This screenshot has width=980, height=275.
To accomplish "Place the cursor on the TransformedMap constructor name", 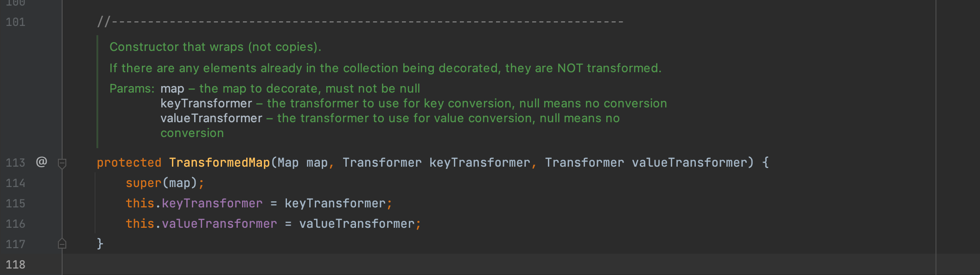I will [x=219, y=162].
